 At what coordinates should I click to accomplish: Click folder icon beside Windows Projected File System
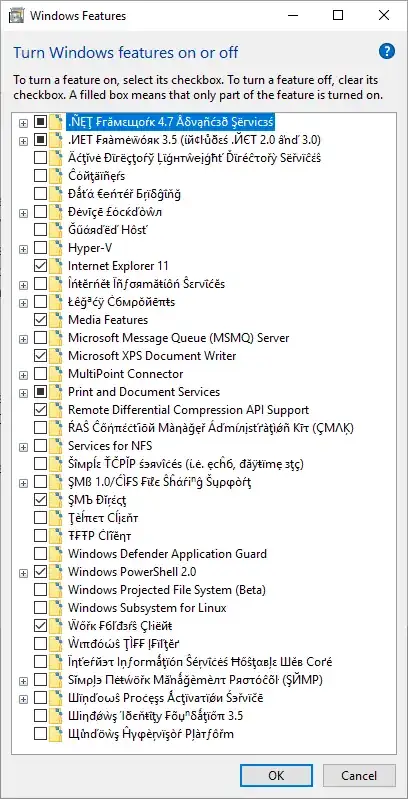[x=57, y=590]
